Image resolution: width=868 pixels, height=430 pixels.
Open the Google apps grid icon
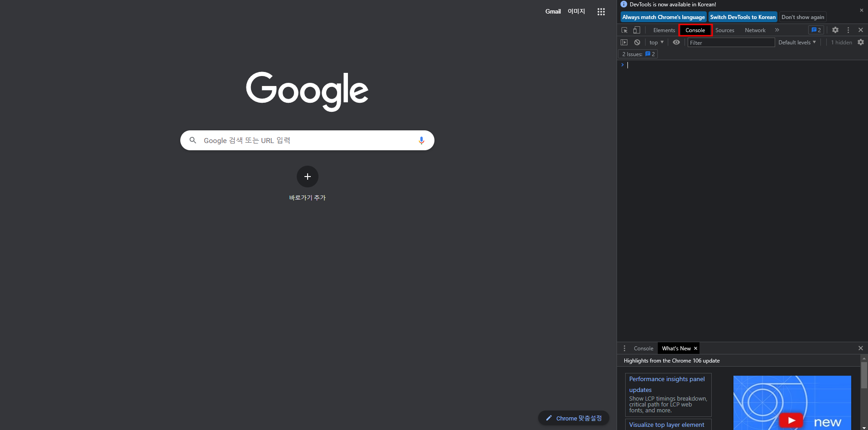[601, 12]
